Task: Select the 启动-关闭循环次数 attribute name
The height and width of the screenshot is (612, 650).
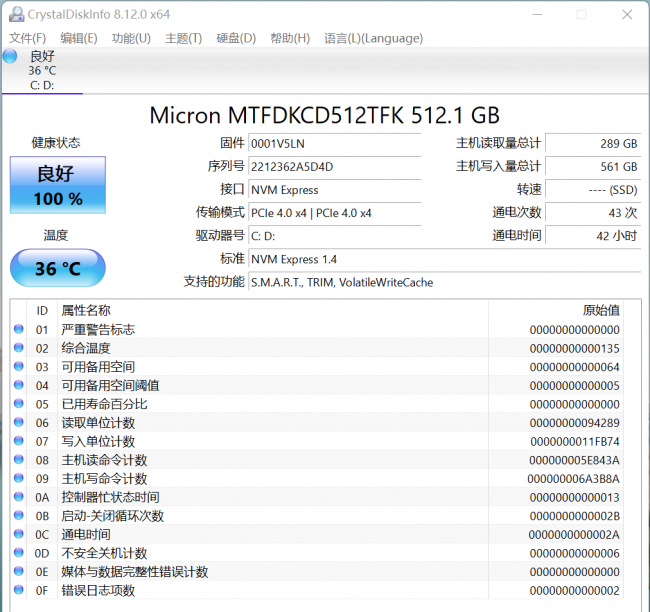Action: tap(112, 516)
